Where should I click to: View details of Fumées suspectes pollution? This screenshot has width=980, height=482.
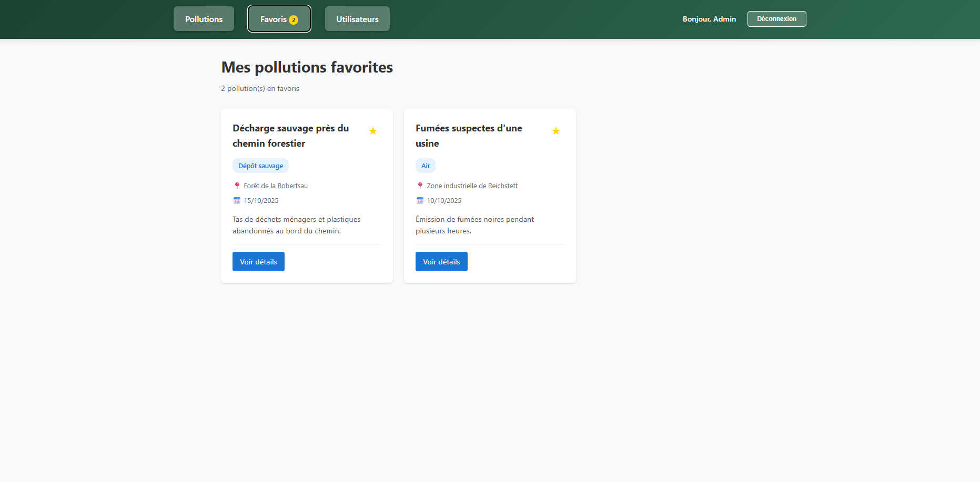pyautogui.click(x=441, y=262)
